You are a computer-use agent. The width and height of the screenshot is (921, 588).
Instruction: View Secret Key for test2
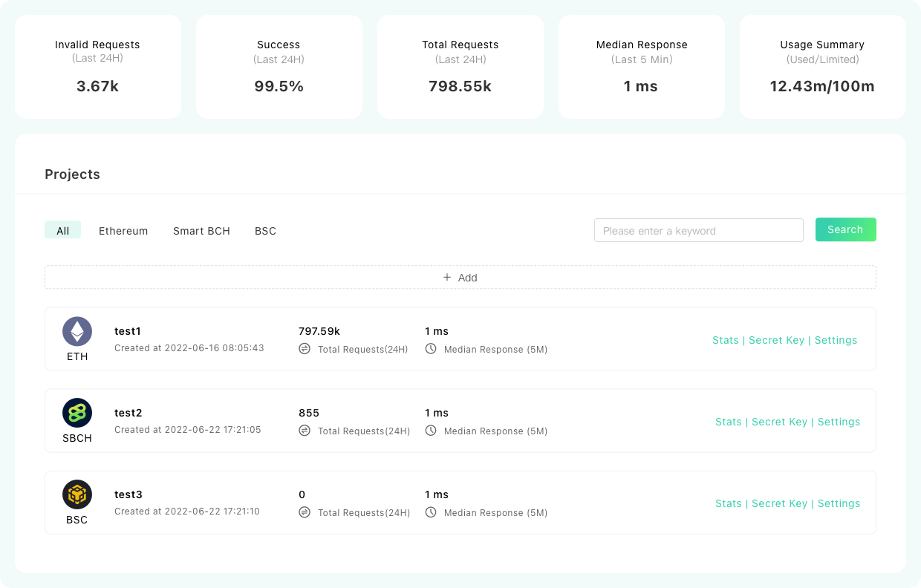pos(779,422)
